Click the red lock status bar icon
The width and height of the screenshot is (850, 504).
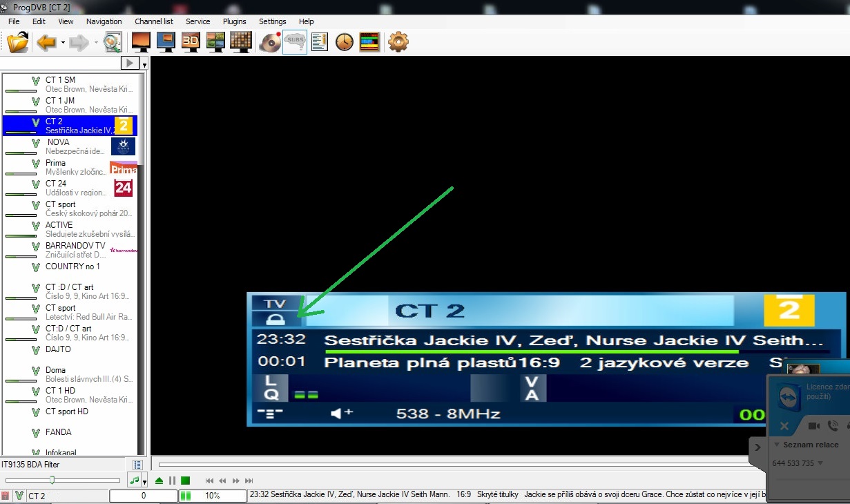point(6,496)
